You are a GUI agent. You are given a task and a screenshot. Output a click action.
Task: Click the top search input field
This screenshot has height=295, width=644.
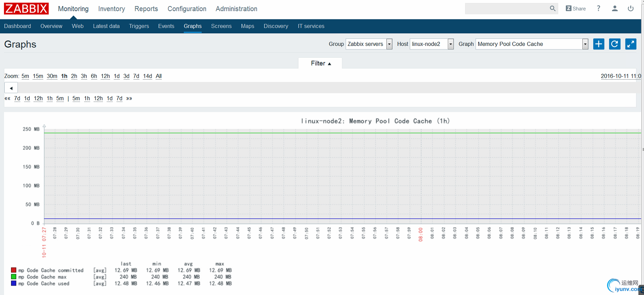[506, 9]
